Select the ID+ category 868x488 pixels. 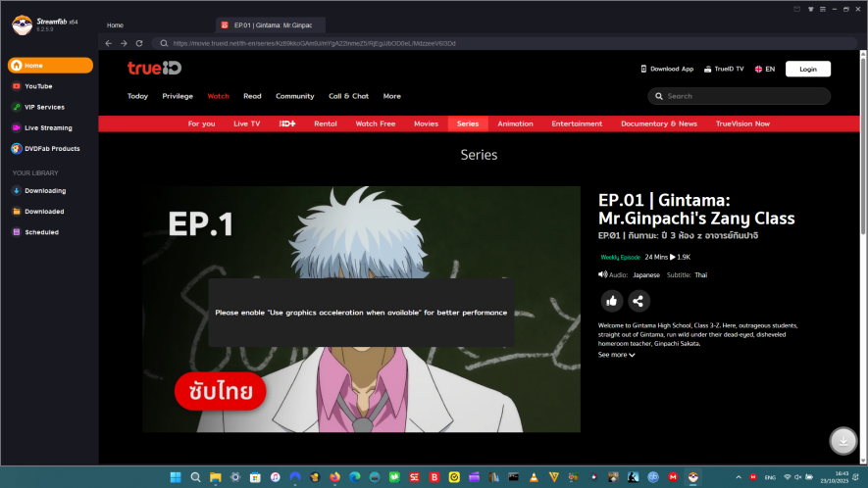click(x=287, y=123)
